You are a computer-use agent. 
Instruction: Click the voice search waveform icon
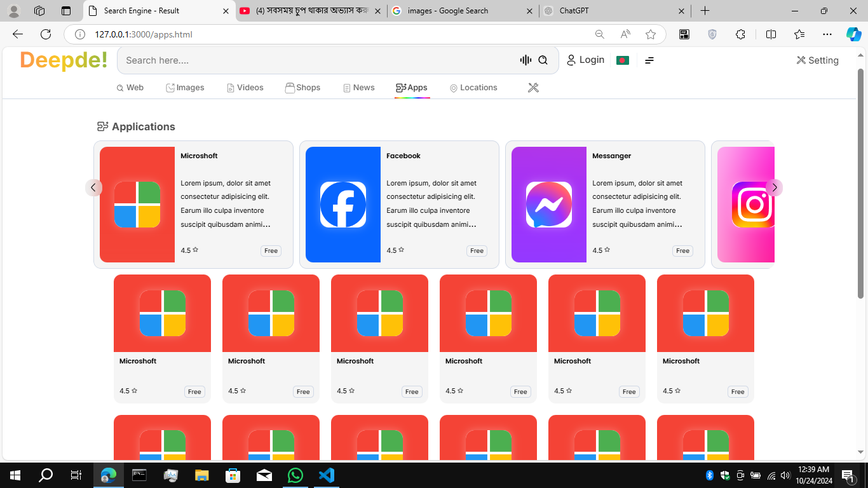[x=526, y=60]
